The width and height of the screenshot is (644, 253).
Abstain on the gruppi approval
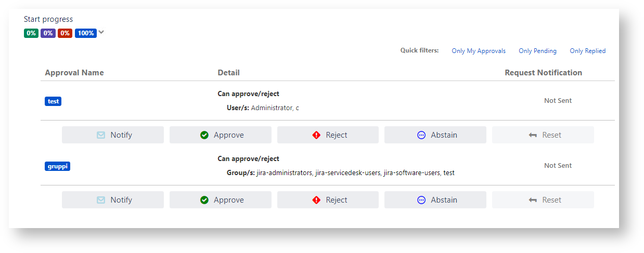(435, 200)
